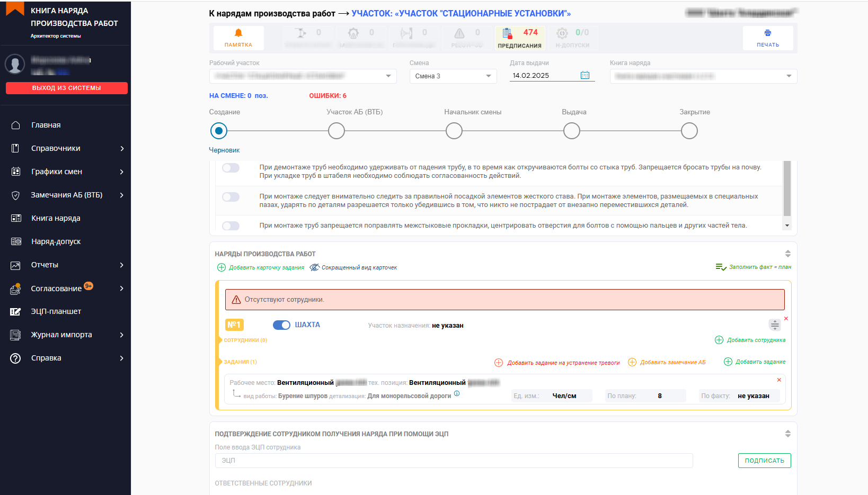This screenshot has width=868, height=495.
Task: Enable toggle for запрещается поправлять прокладки
Action: (231, 226)
